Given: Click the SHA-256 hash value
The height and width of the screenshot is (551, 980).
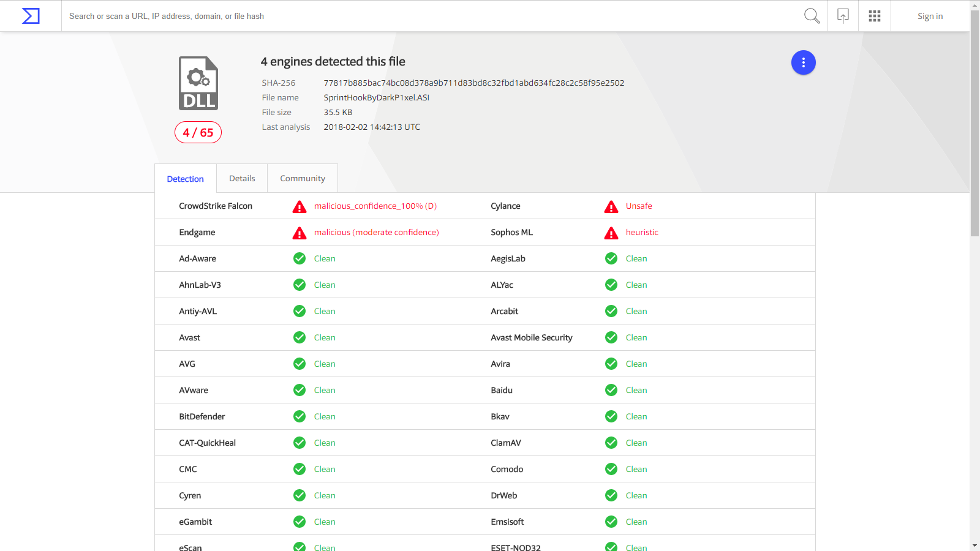Looking at the screenshot, I should point(474,83).
